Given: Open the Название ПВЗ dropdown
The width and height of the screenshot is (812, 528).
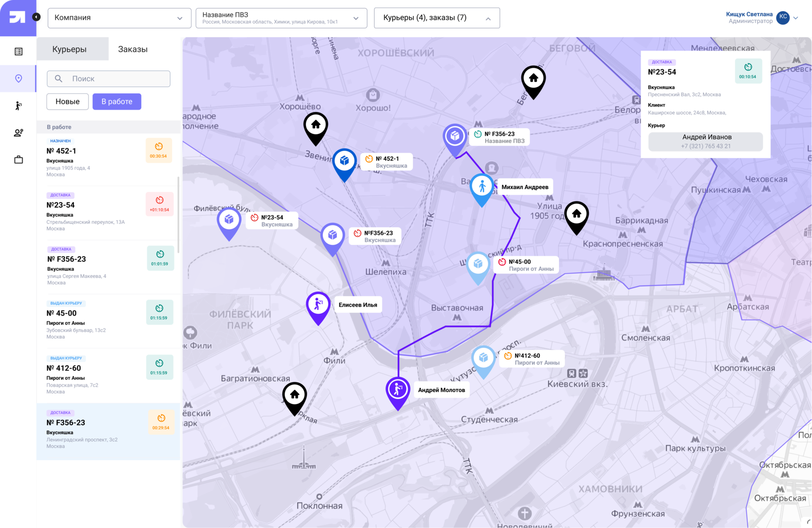Looking at the screenshot, I should (281, 18).
